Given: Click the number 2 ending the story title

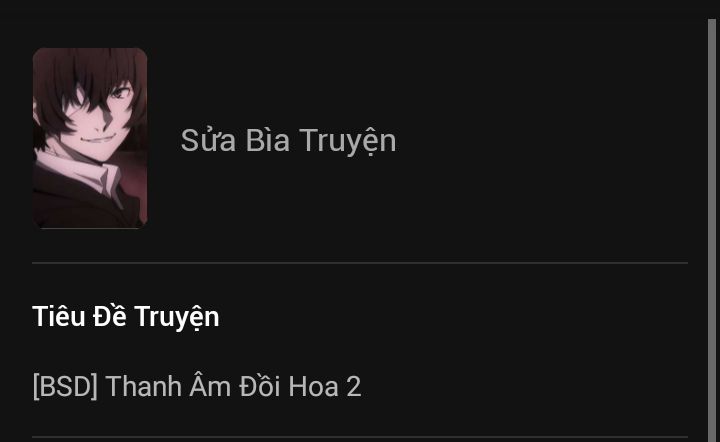Looking at the screenshot, I should click(x=354, y=386).
